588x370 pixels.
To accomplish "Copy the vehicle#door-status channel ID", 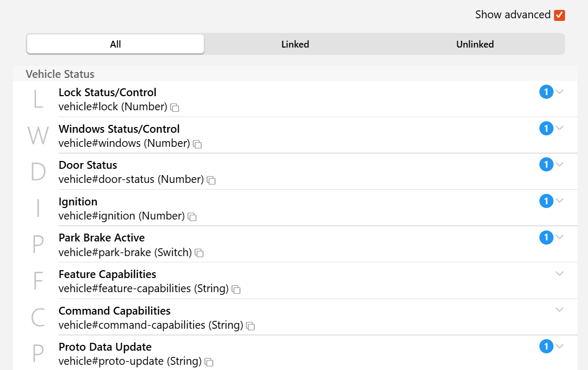I will (211, 180).
